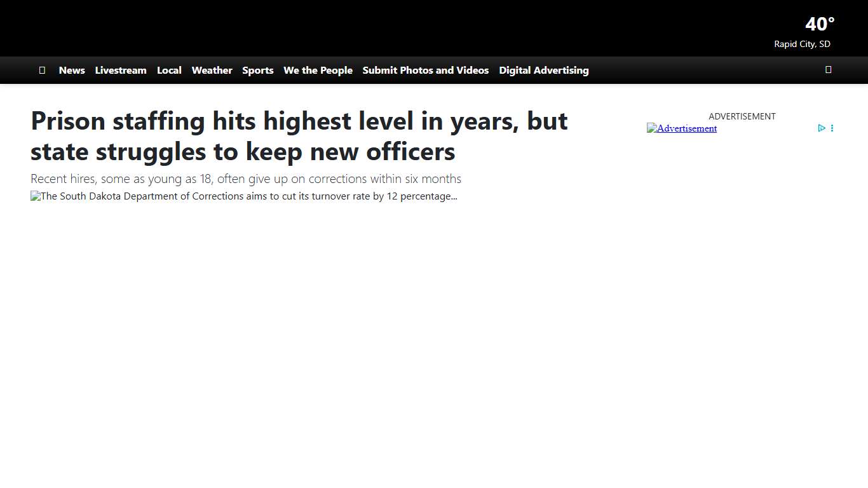Click the Advertisement link in the sidebar
The height and width of the screenshot is (488, 868).
pos(686,128)
